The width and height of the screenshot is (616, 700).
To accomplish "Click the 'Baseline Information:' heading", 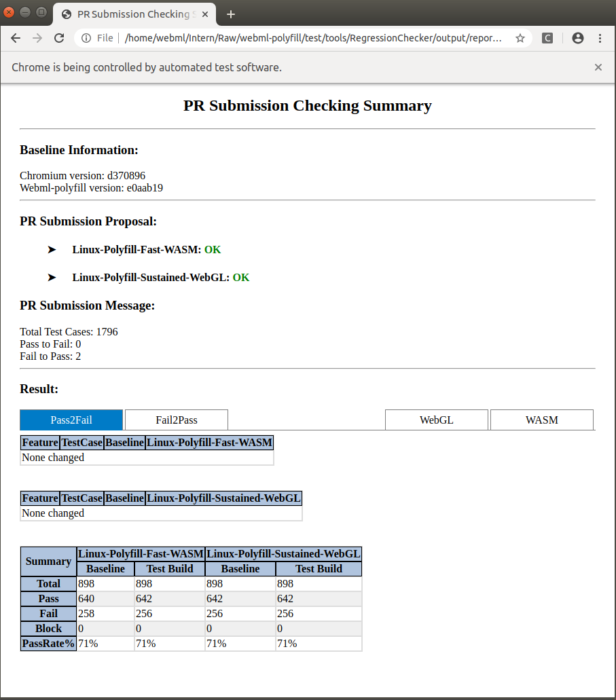I will coord(79,150).
